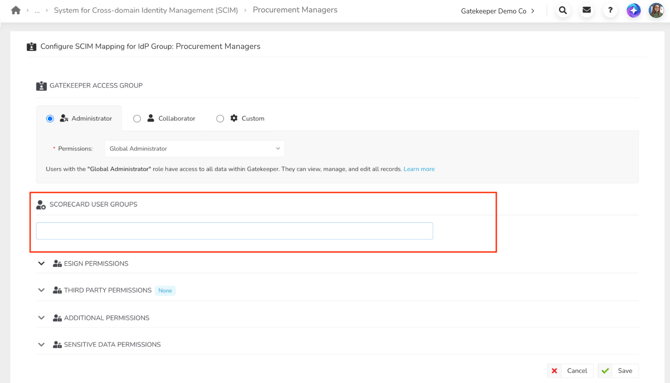The width and height of the screenshot is (670, 383).
Task: Open the purple AI assistant icon
Action: 633,10
